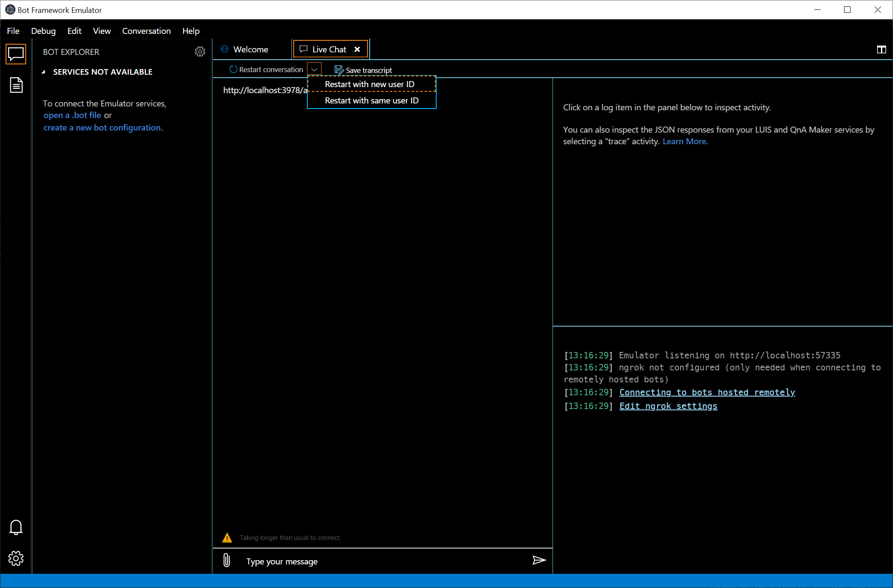
Task: Click the BOT EXPLORER panel title
Action: pyautogui.click(x=71, y=52)
